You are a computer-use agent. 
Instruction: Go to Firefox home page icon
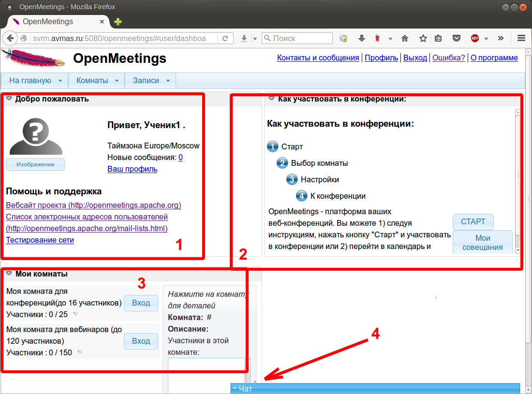pyautogui.click(x=404, y=38)
